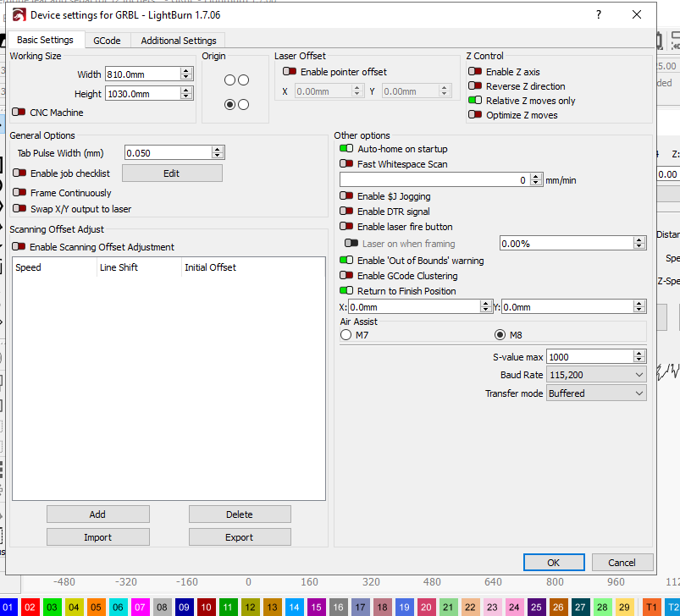The height and width of the screenshot is (616, 680).
Task: Click the LightBurn logo icon in title bar
Action: pyautogui.click(x=19, y=15)
